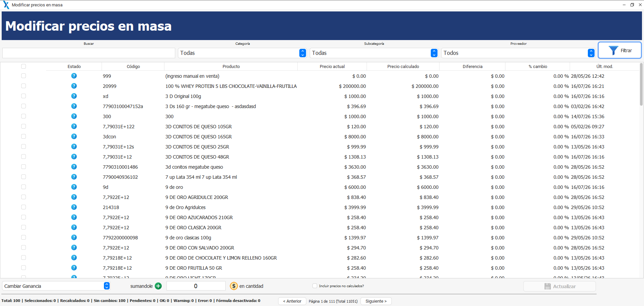Sort by Últ. mod. column header

[604, 67]
